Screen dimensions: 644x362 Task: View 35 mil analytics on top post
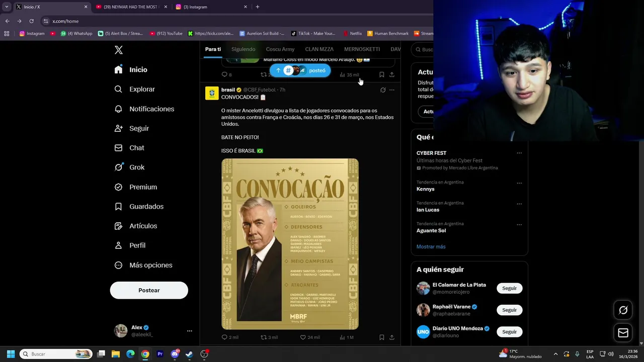coord(349,74)
